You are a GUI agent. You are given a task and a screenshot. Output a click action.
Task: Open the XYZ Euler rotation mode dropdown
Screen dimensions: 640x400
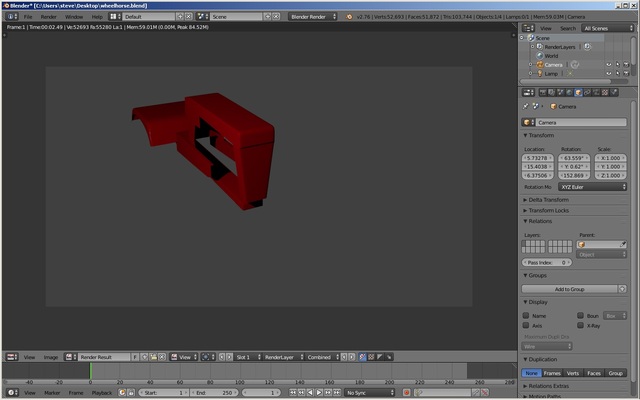592,187
